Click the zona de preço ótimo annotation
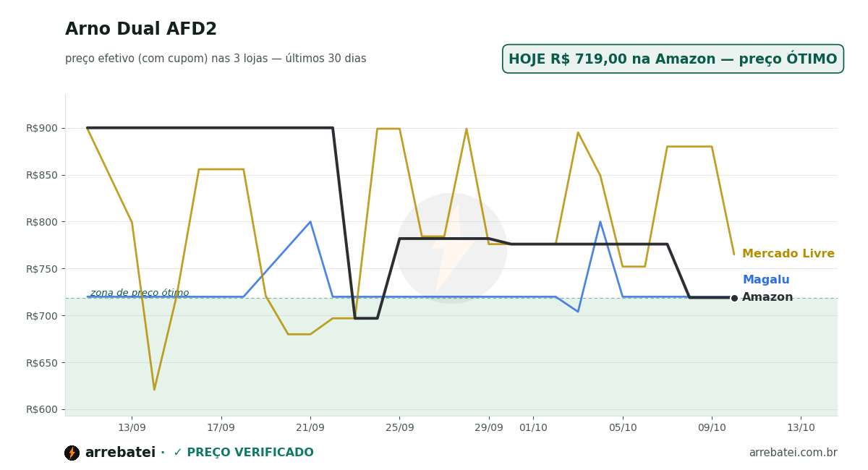The image size is (868, 470). (x=140, y=293)
